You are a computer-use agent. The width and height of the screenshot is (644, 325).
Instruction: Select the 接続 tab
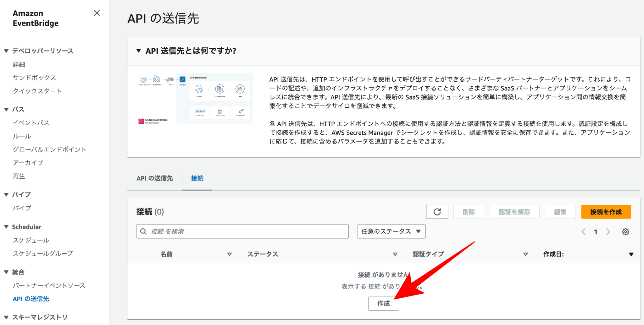coord(197,178)
